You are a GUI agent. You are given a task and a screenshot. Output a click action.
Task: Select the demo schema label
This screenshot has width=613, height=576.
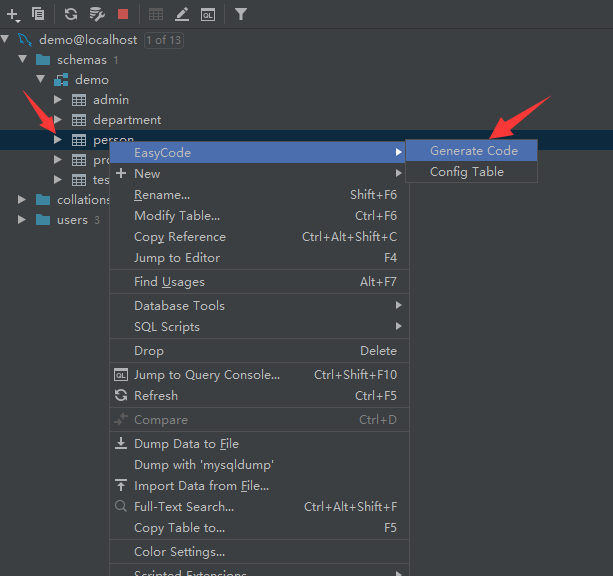coord(92,80)
